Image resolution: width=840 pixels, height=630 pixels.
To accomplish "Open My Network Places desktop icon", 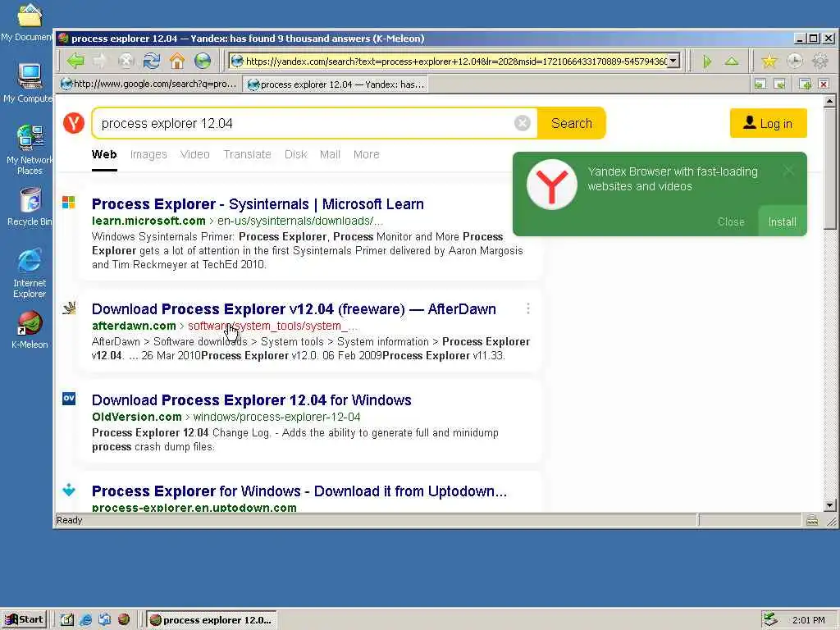I will pyautogui.click(x=30, y=150).
